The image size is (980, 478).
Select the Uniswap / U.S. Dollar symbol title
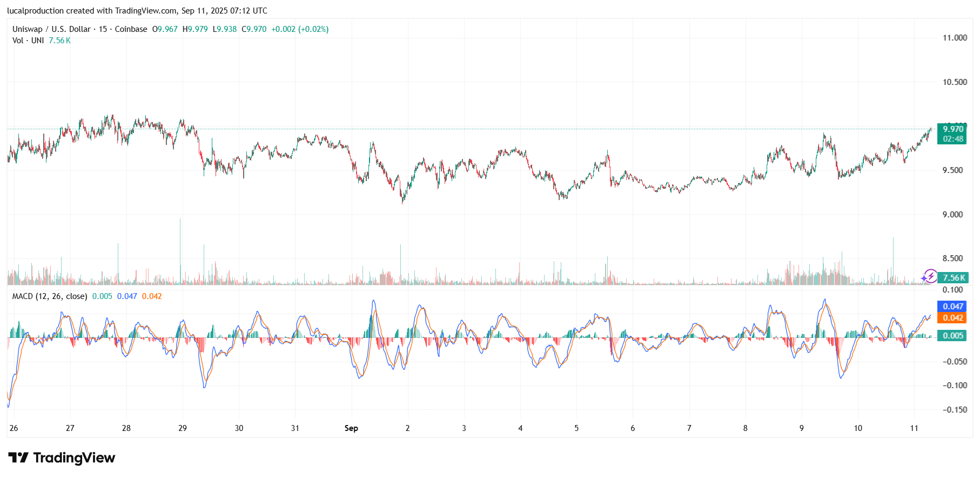[x=51, y=29]
